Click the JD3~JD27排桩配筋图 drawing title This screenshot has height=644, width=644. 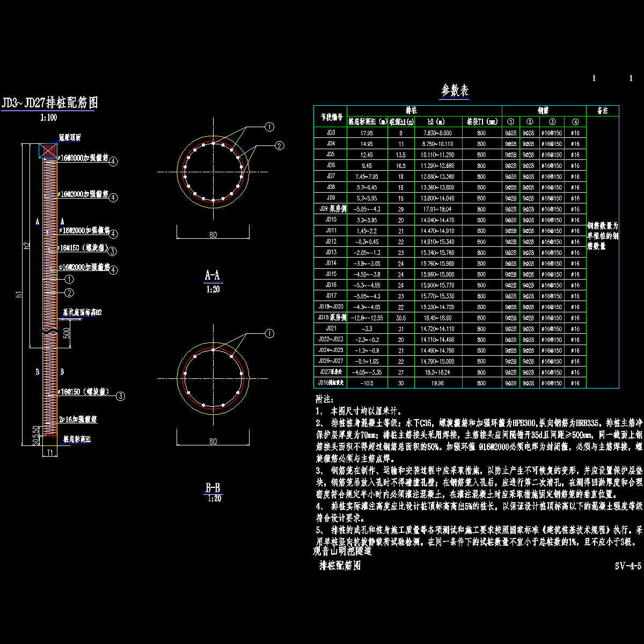point(49,103)
